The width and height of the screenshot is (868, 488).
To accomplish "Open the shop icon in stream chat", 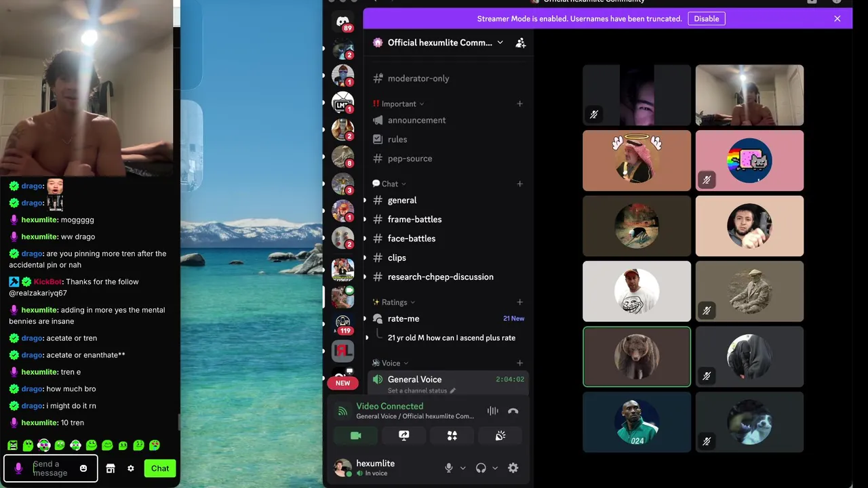I will (x=111, y=468).
